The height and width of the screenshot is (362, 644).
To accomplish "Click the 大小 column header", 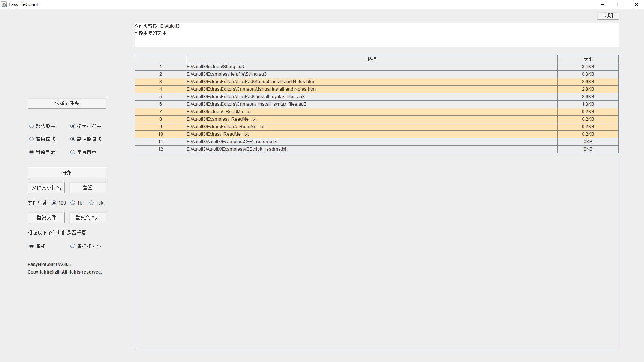I will pyautogui.click(x=588, y=59).
